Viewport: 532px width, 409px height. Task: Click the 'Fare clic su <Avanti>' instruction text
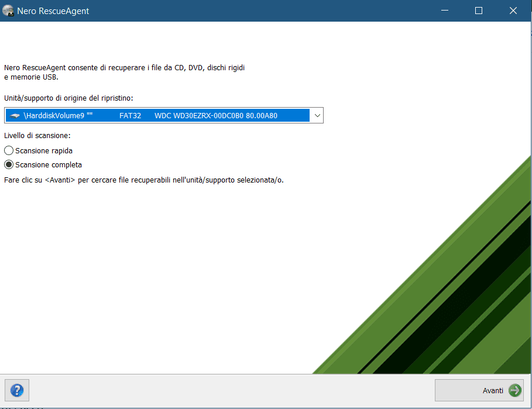point(144,180)
